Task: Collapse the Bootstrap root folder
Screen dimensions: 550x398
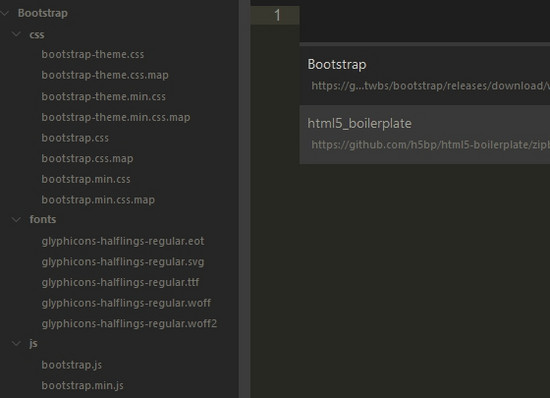Action: [x=5, y=13]
